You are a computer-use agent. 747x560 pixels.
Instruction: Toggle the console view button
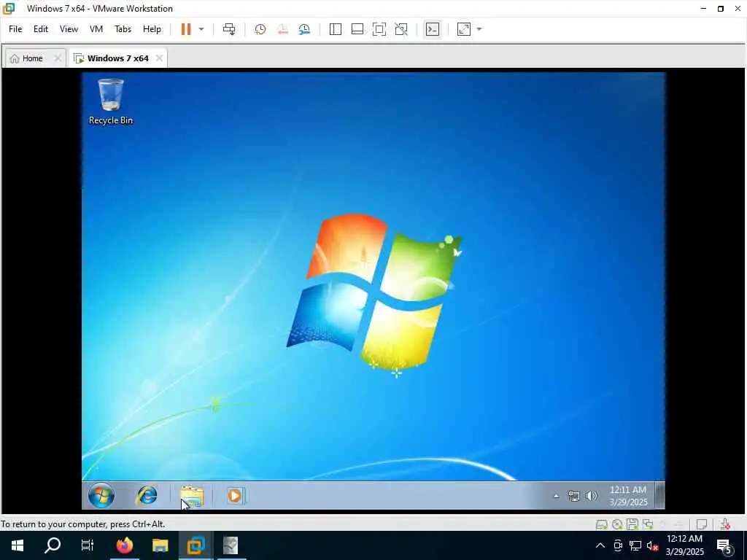pos(432,29)
